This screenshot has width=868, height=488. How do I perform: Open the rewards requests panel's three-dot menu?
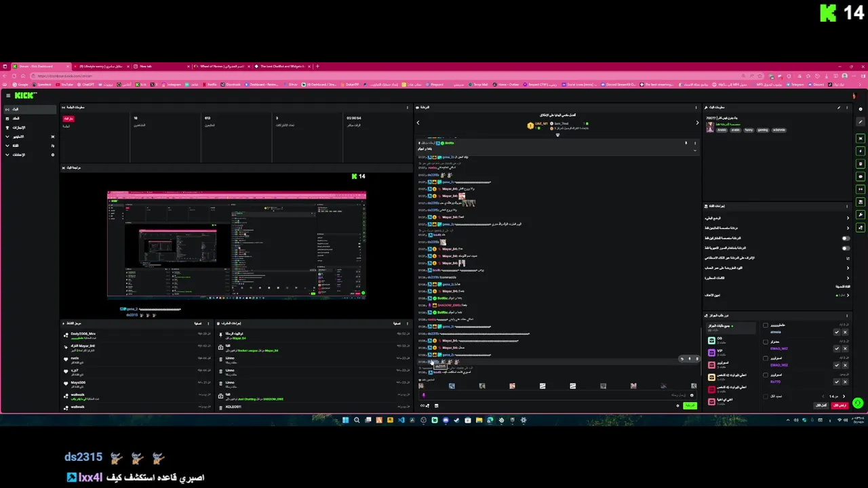[x=846, y=316]
